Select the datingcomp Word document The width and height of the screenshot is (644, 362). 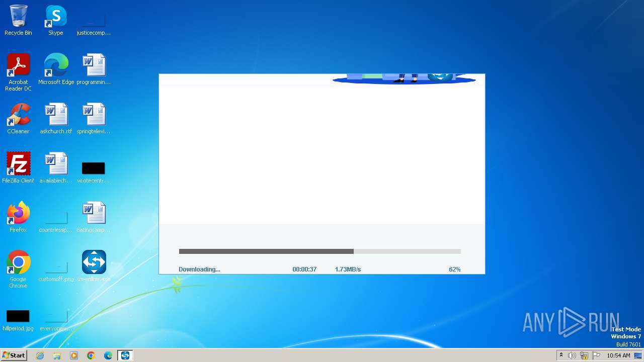(x=94, y=217)
